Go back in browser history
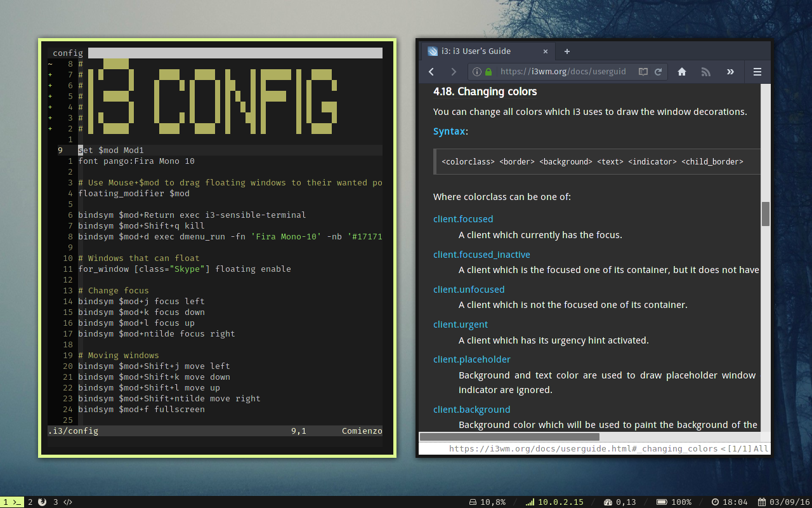 point(431,72)
